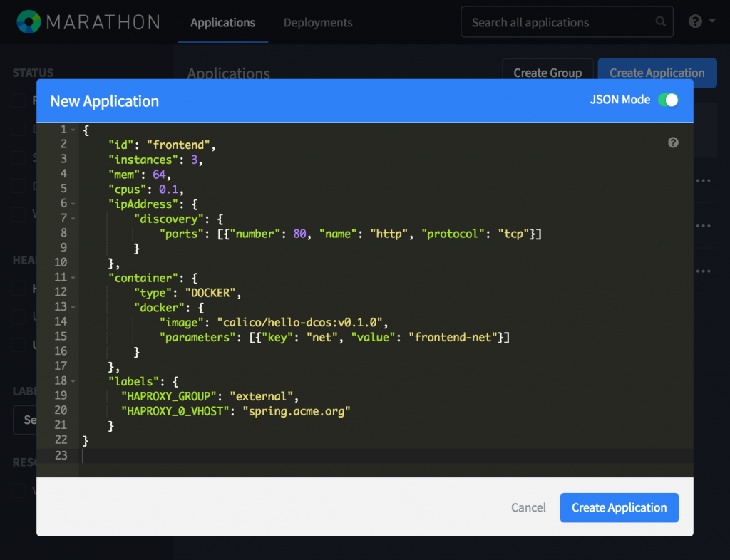Viewport: 730px width, 560px height.
Task: Open the JSON editor help question icon
Action: pyautogui.click(x=673, y=142)
